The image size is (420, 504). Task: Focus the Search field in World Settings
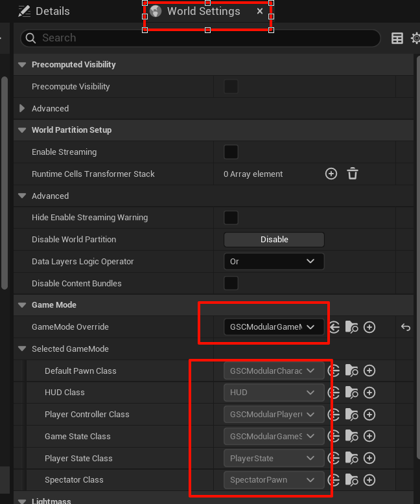[x=201, y=38]
